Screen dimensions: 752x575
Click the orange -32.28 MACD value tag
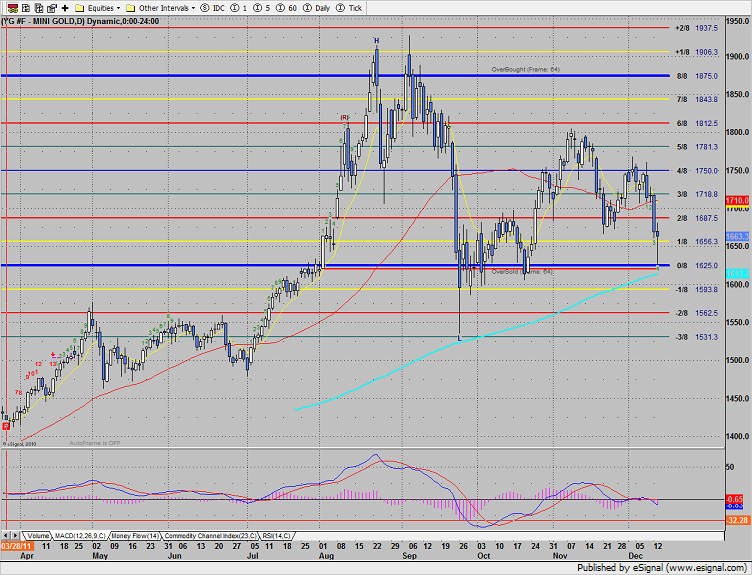point(737,520)
